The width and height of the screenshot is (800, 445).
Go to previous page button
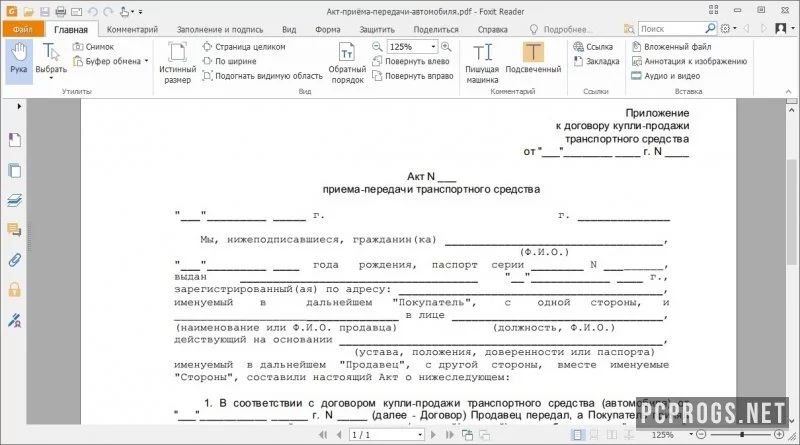tap(339, 435)
